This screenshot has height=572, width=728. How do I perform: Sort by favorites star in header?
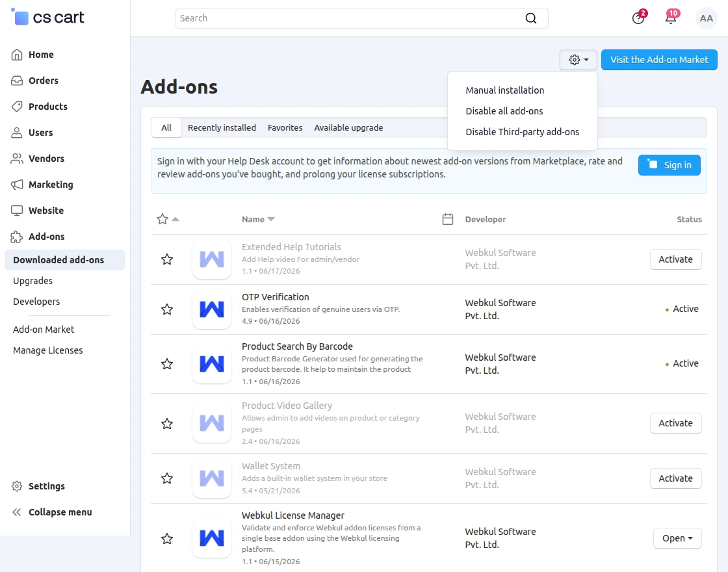coord(167,219)
